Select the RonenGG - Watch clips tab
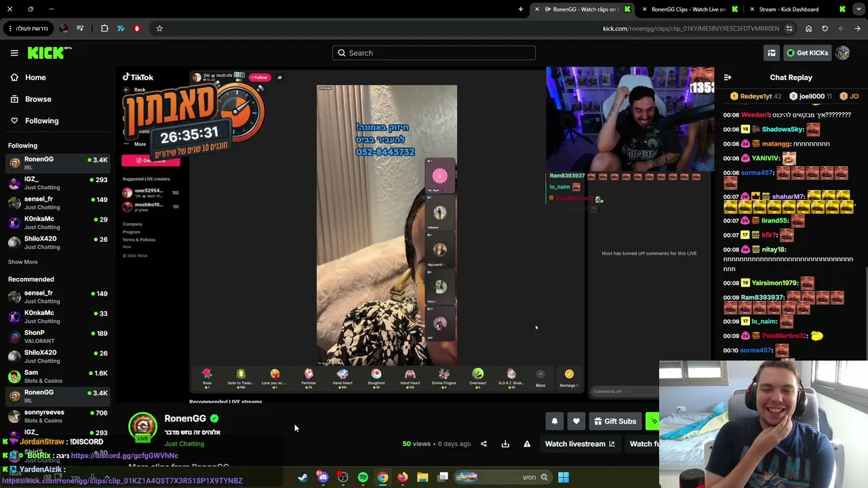Image resolution: width=868 pixels, height=488 pixels. (x=582, y=9)
